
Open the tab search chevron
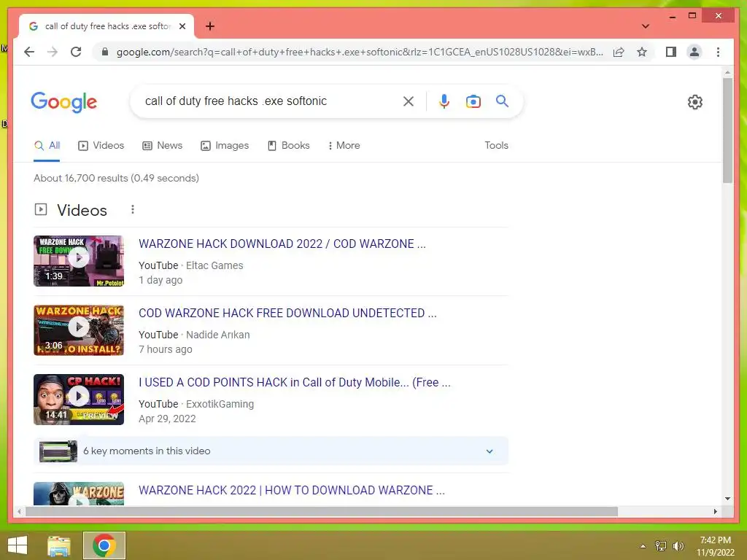tap(646, 26)
